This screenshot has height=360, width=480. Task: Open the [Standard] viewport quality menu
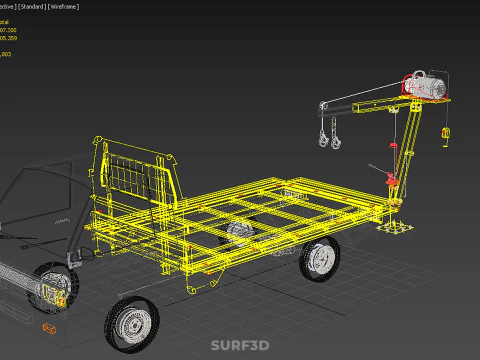32,7
